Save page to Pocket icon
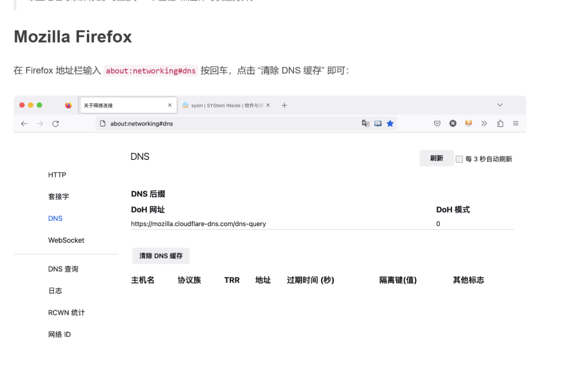The width and height of the screenshot is (585, 392). pos(437,123)
